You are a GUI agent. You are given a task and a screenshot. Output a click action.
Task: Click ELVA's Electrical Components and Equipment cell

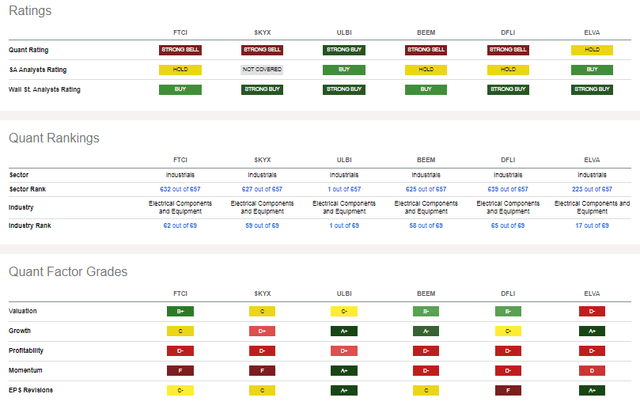(x=592, y=207)
